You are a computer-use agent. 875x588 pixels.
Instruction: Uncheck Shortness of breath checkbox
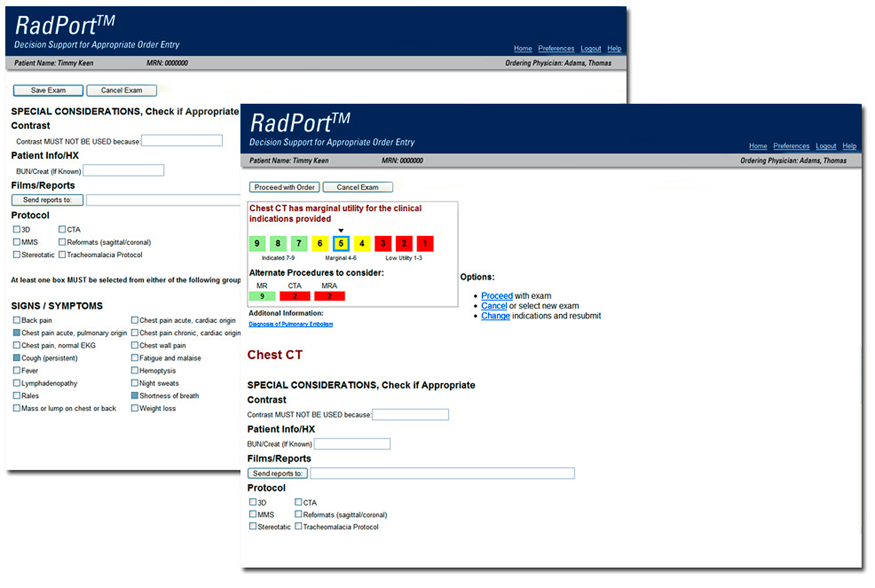135,396
